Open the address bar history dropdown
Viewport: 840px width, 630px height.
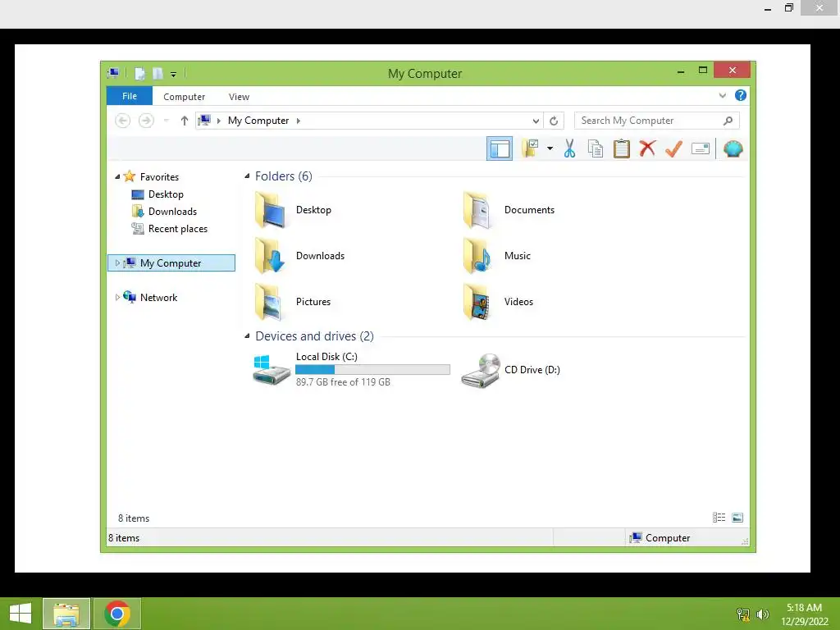[535, 121]
